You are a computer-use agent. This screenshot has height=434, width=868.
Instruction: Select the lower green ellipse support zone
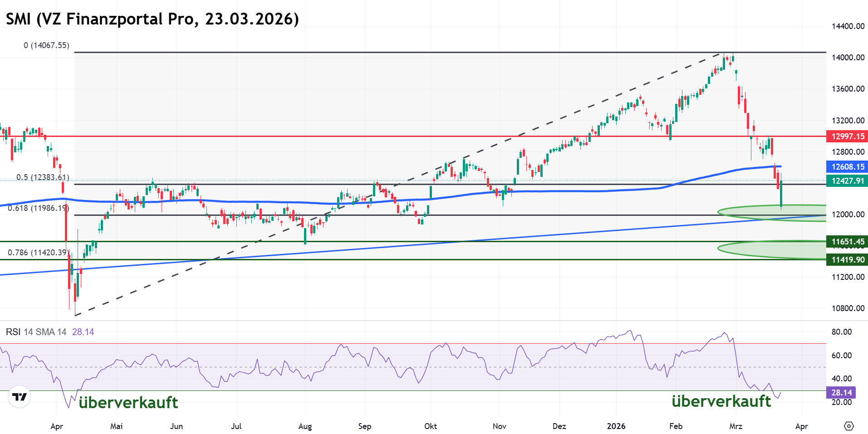point(771,249)
